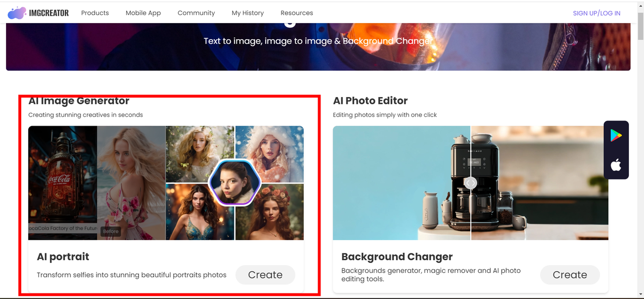Viewport: 644px width, 299px height.
Task: Click 'Editing photos simply with one click' text
Action: pyautogui.click(x=385, y=115)
